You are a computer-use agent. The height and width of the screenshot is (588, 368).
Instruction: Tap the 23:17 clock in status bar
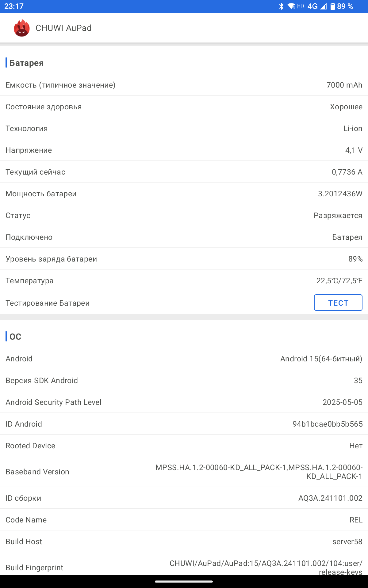[14, 6]
